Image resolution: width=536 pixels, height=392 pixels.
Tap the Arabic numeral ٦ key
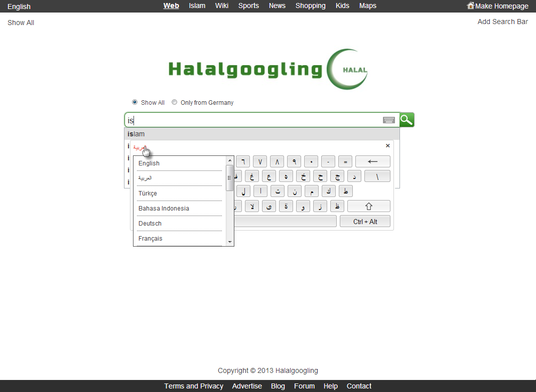243,161
